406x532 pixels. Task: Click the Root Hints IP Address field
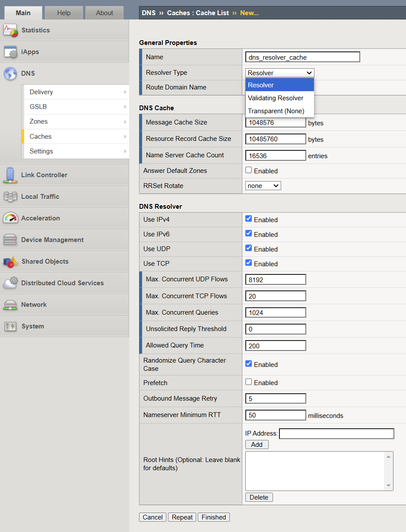[336, 433]
